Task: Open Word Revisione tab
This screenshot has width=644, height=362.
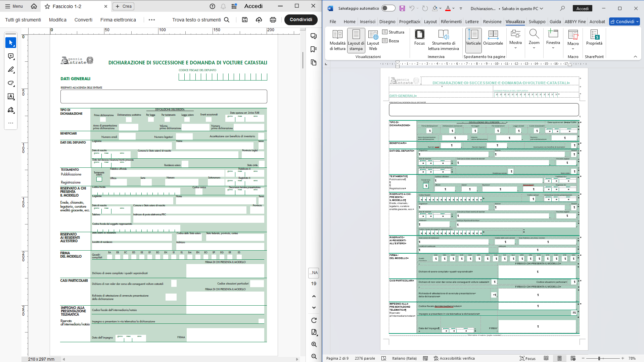Action: click(492, 21)
